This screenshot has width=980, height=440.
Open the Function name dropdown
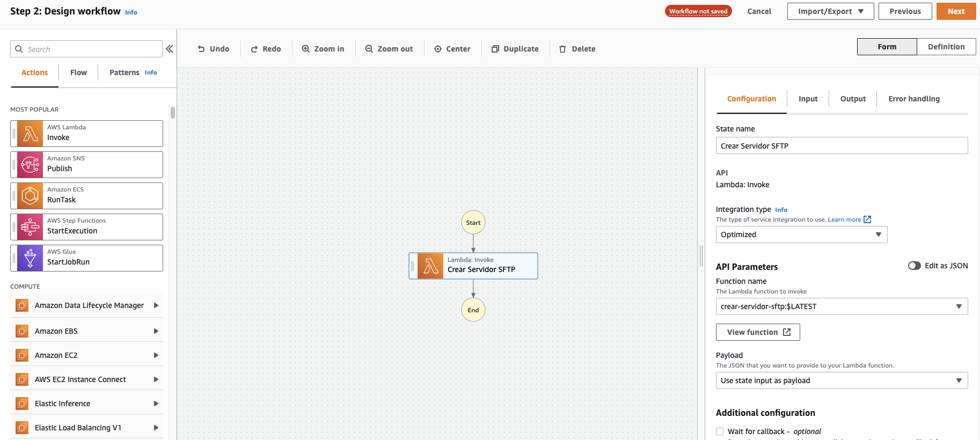point(842,306)
